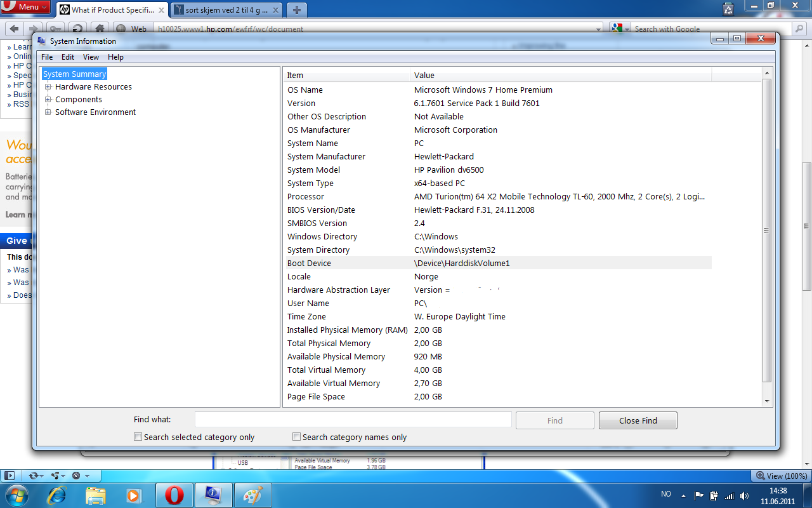Open the Opera Menu button
Viewport: 812px width, 508px height.
pyautogui.click(x=25, y=7)
